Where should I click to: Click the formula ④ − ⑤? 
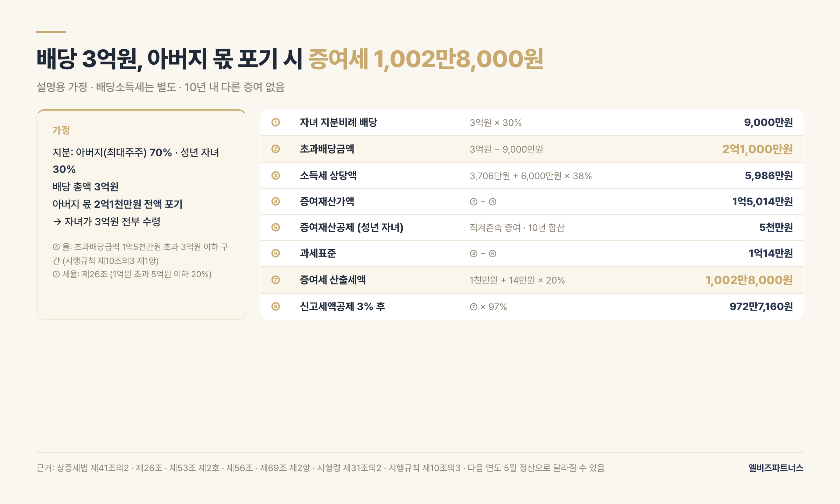click(x=483, y=254)
